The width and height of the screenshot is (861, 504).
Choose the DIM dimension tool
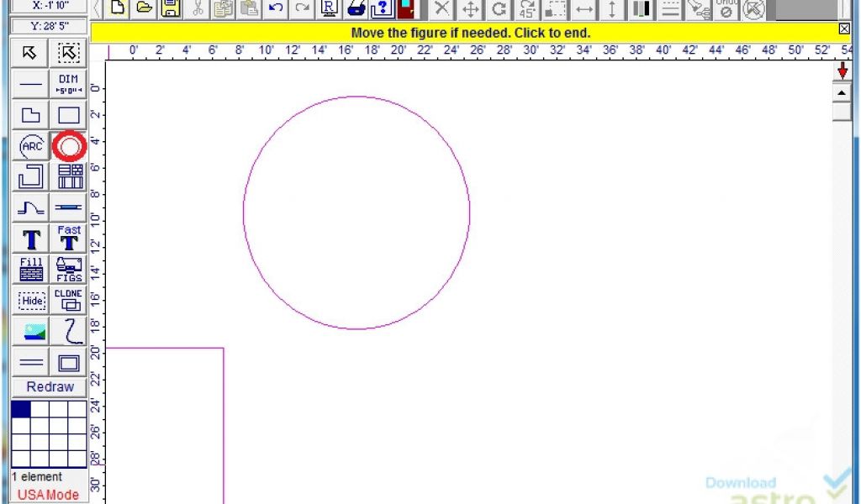69,84
